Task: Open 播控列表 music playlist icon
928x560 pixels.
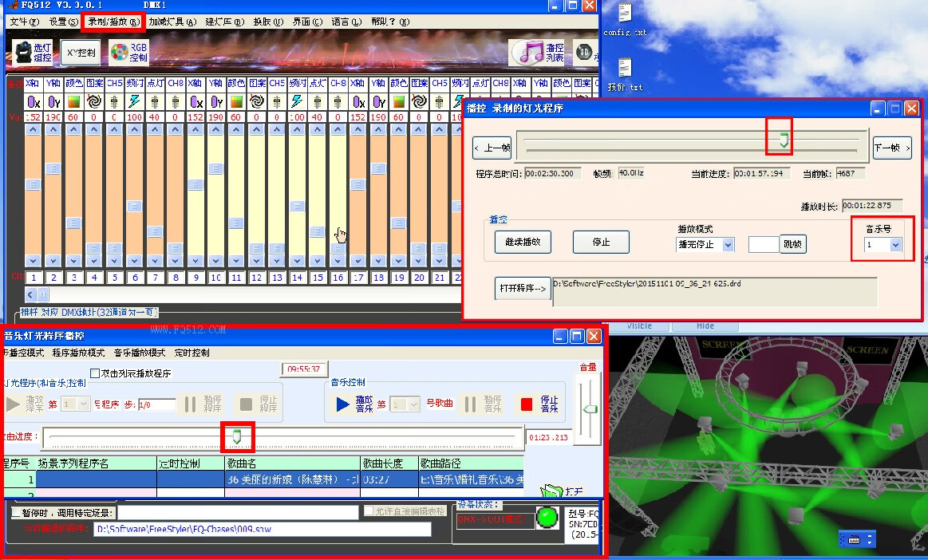Action: tap(537, 52)
